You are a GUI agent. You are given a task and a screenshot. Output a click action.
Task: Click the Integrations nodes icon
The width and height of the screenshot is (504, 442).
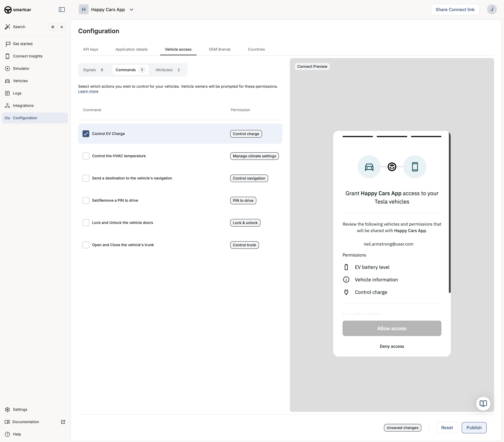pyautogui.click(x=7, y=105)
